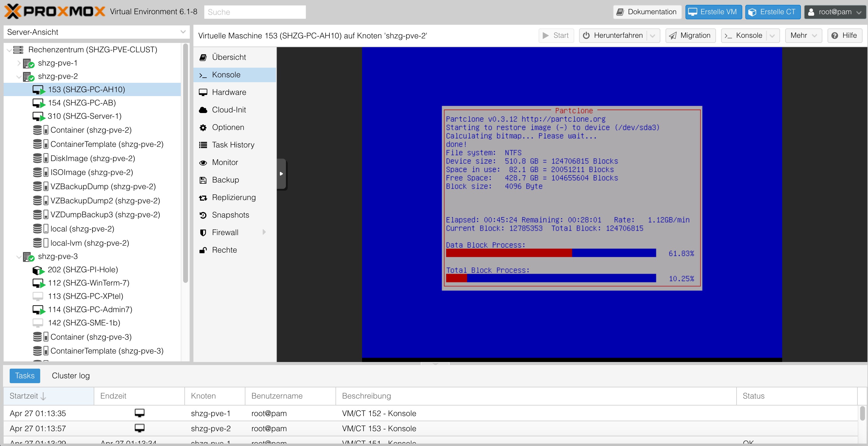Click the Total Block Process progress bar
This screenshot has width=868, height=446.
pos(551,278)
